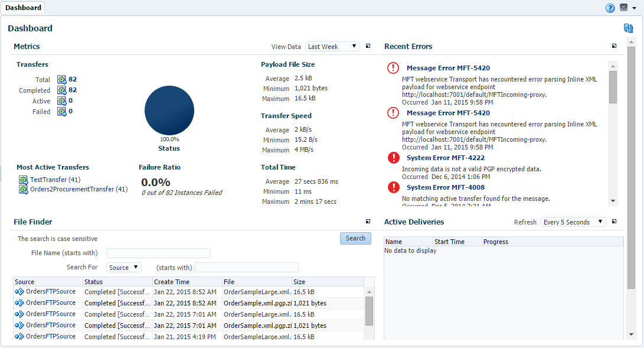The image size is (644, 348).
Task: Detach the Active Deliveries panel
Action: tap(614, 222)
